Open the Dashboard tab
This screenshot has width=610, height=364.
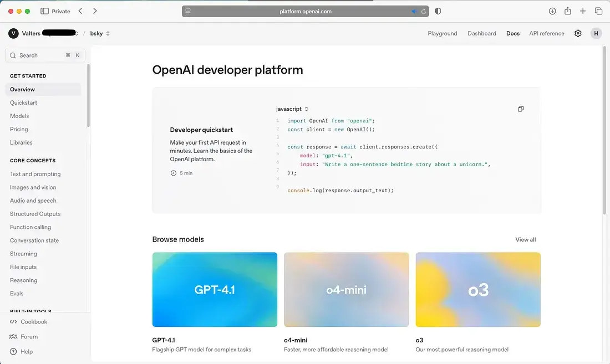(x=481, y=33)
